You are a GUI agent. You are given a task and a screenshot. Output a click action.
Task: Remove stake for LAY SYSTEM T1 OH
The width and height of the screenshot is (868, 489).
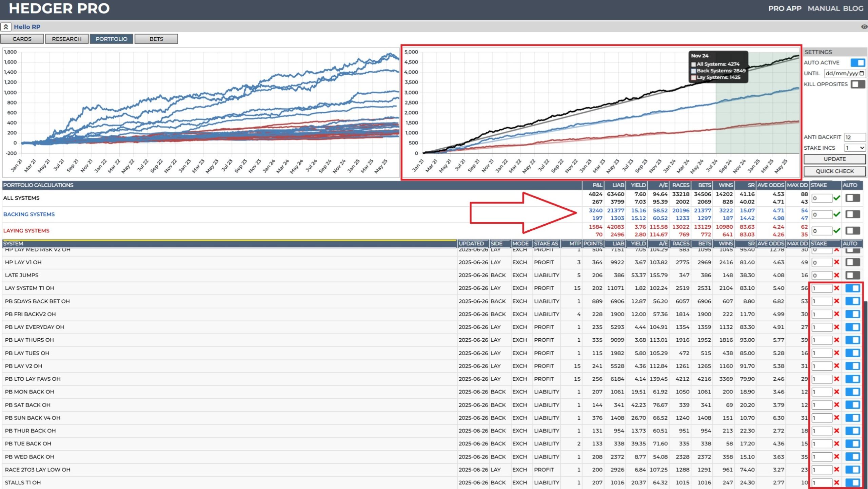pyautogui.click(x=836, y=288)
